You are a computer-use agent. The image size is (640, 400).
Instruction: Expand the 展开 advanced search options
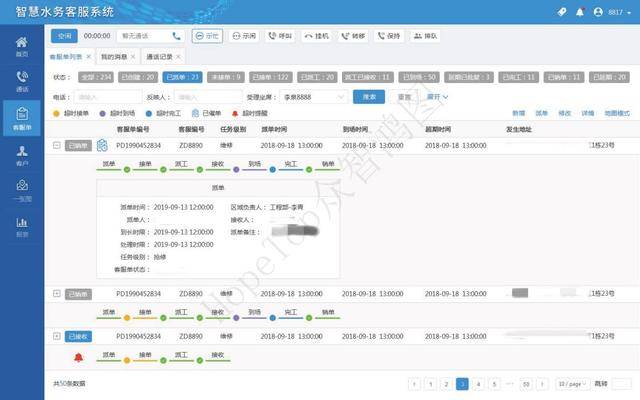tap(438, 97)
